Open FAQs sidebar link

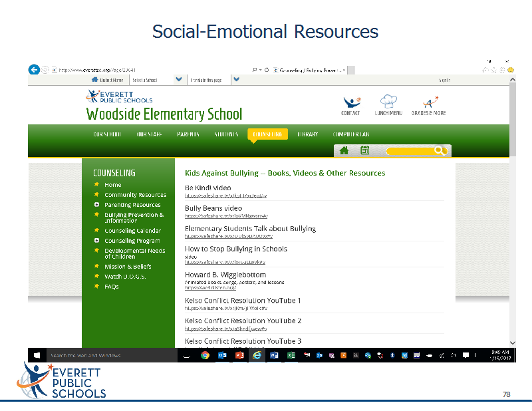(111, 287)
